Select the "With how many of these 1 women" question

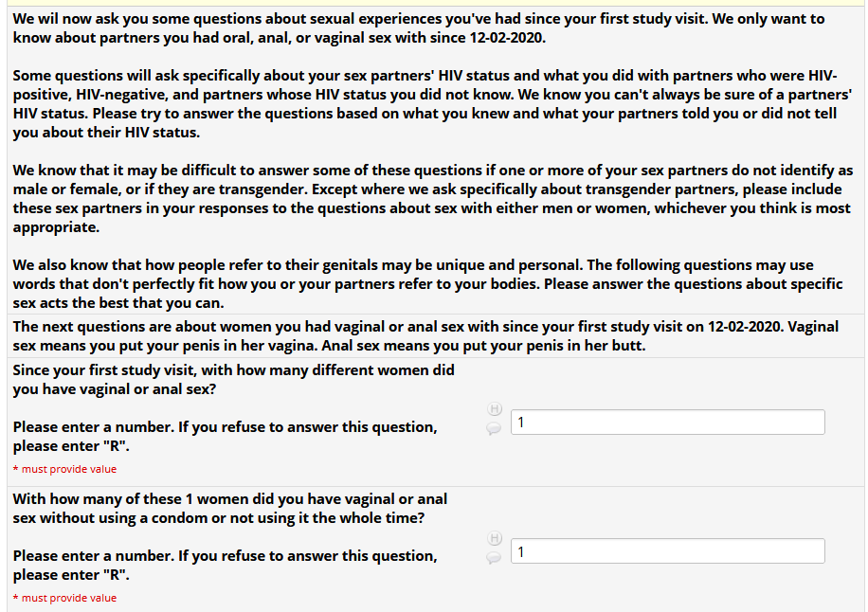point(229,508)
